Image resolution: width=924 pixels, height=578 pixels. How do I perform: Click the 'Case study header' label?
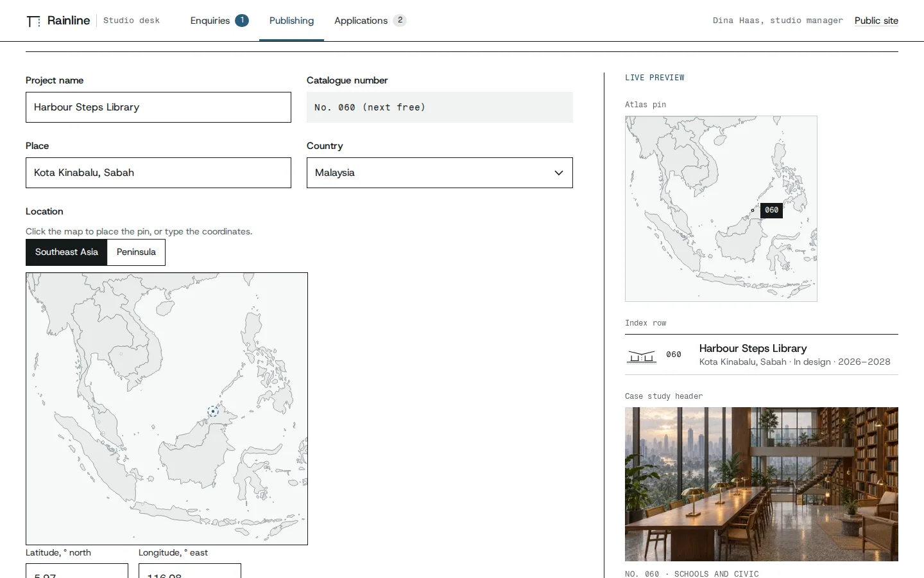[663, 396]
